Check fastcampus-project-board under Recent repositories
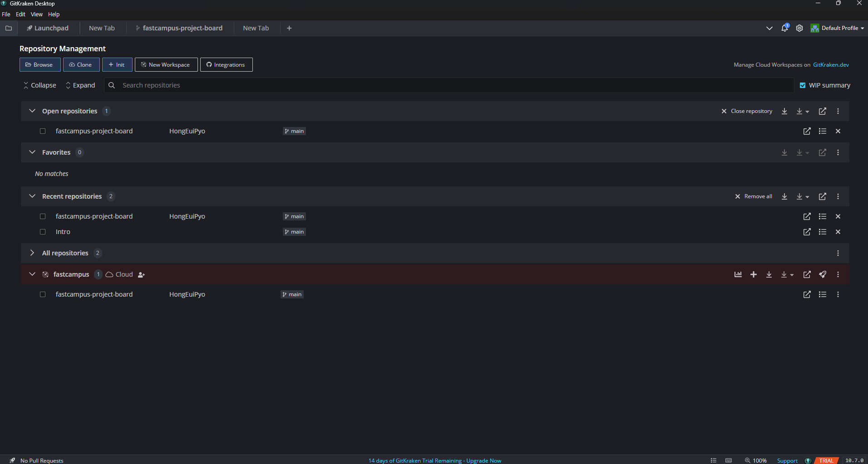Screen dimensions: 868x464 pyautogui.click(x=43, y=216)
